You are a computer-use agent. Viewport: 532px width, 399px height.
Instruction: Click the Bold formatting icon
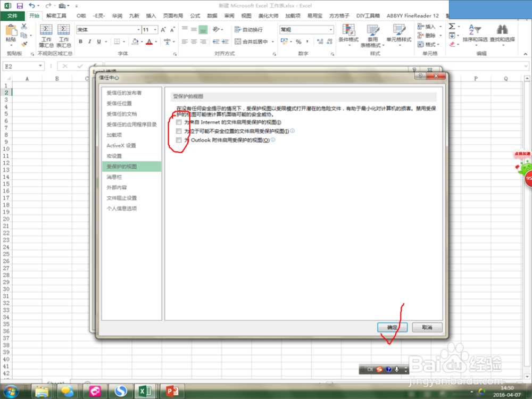point(81,41)
